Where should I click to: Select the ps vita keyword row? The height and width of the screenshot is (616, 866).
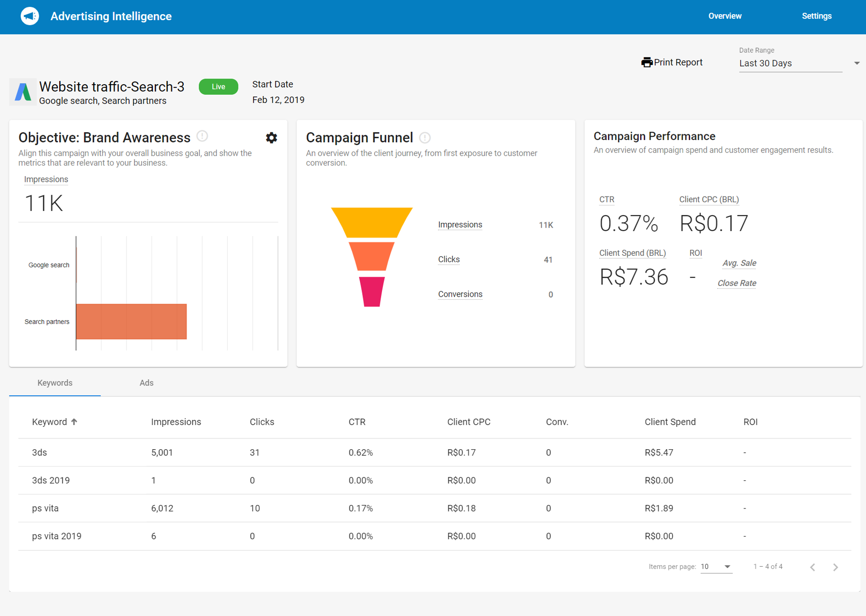coord(434,508)
